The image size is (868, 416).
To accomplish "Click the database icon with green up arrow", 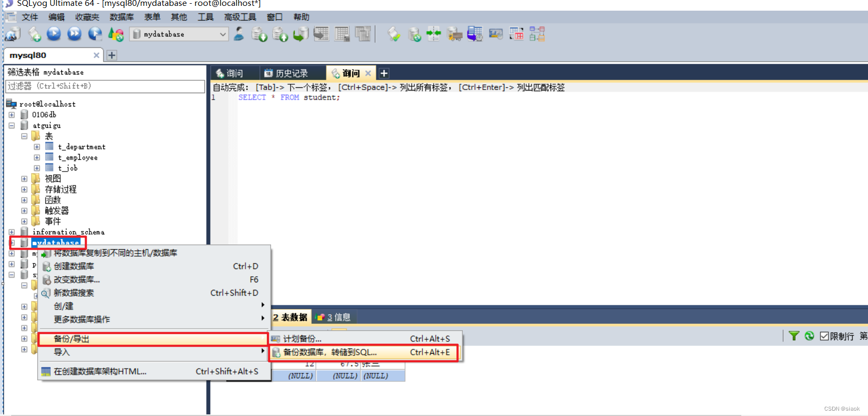I will (280, 34).
